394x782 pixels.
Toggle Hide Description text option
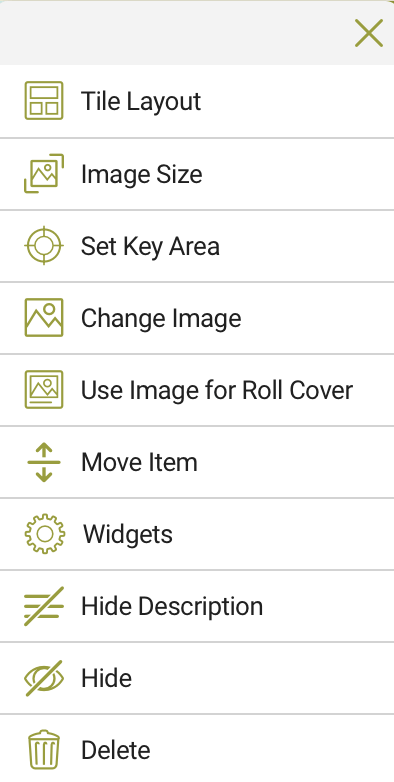(x=172, y=606)
